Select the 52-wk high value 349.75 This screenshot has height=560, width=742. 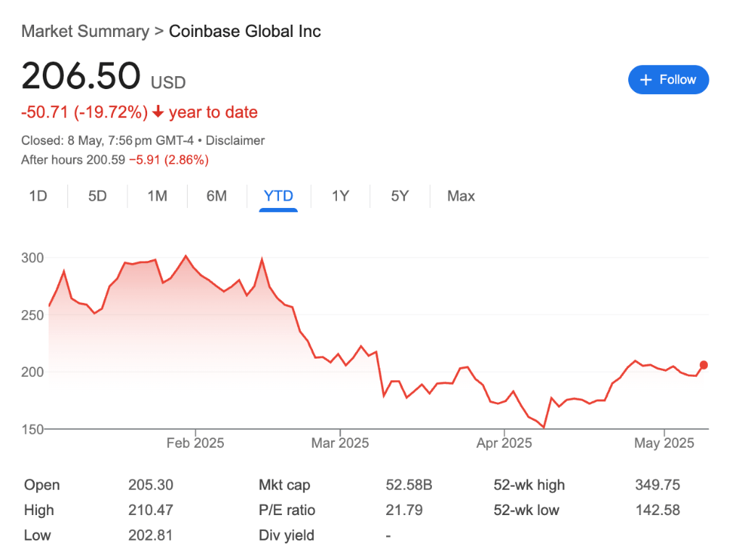(x=657, y=485)
